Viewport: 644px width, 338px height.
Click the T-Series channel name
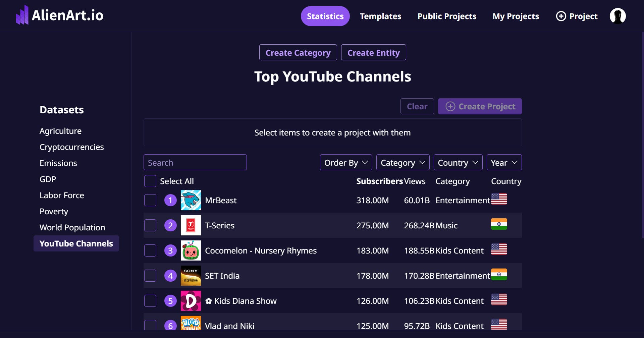(220, 225)
